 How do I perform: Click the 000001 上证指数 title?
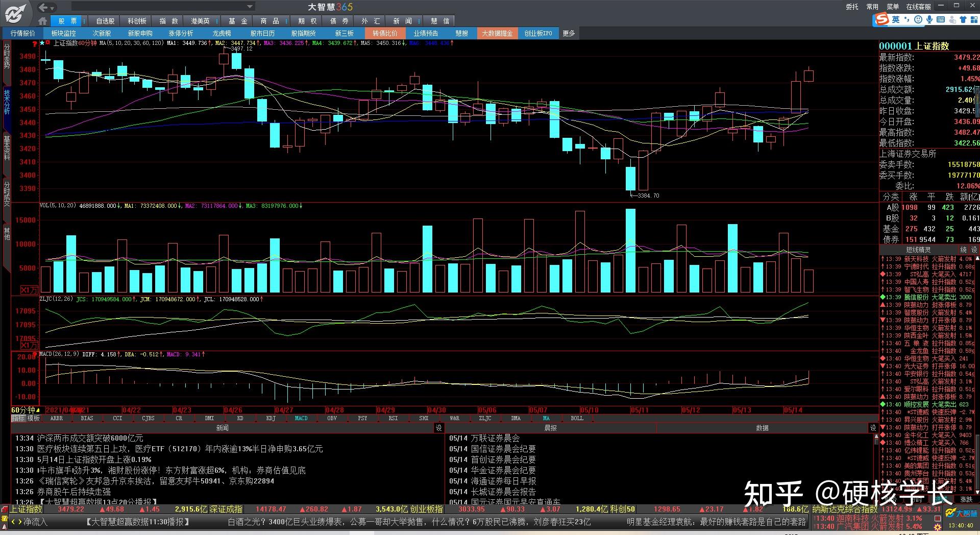click(x=914, y=46)
